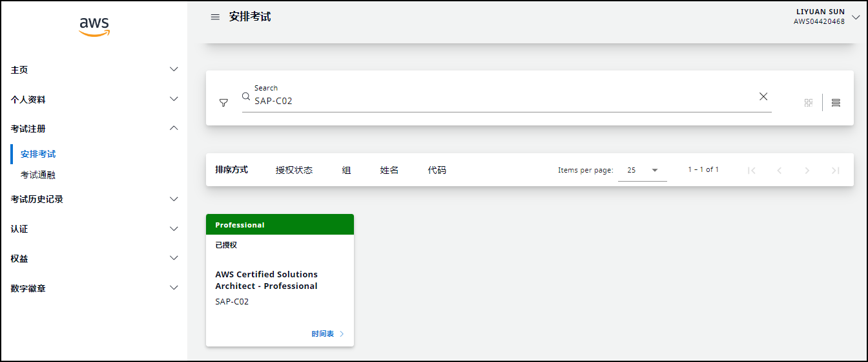Switch to grid view icon

pos(809,103)
